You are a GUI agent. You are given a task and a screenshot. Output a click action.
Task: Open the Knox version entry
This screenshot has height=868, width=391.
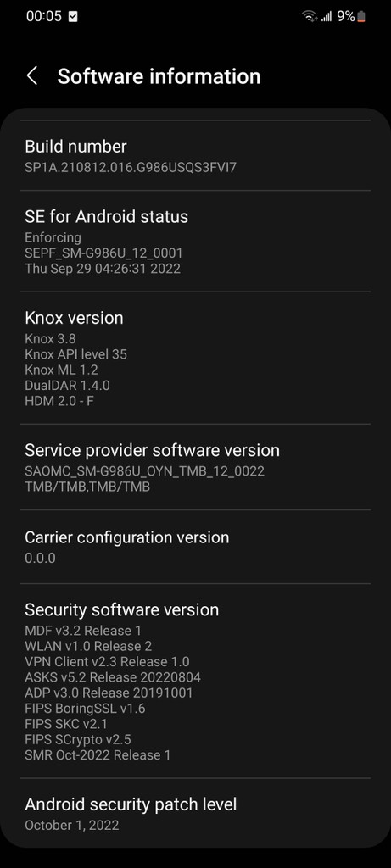tap(195, 359)
